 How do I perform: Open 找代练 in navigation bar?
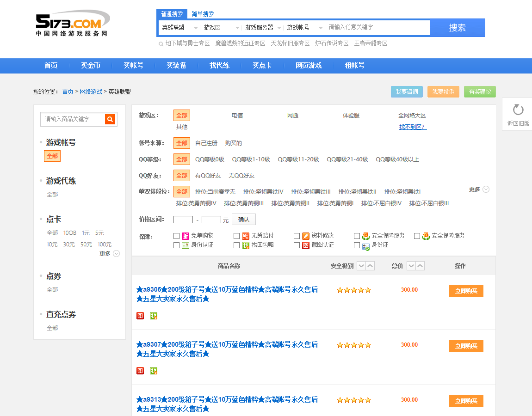pyautogui.click(x=220, y=66)
